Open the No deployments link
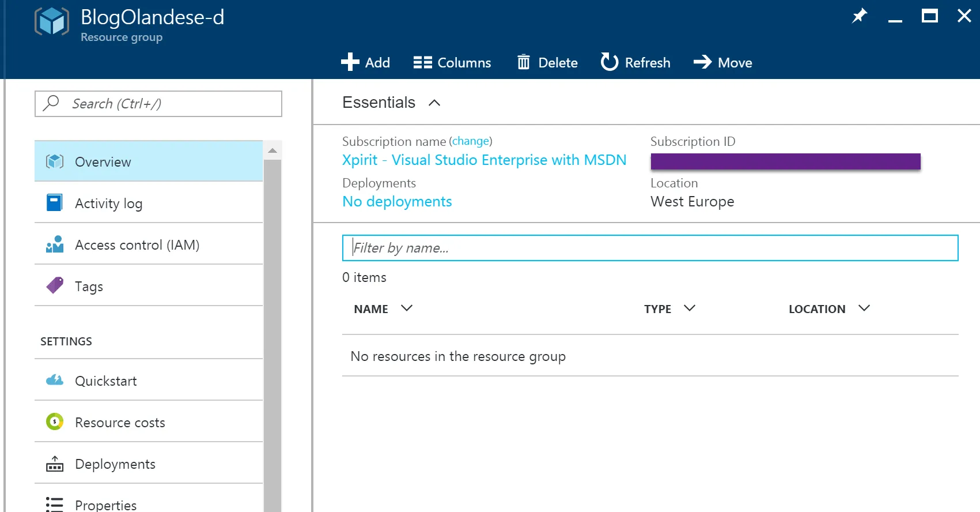Image resolution: width=980 pixels, height=512 pixels. click(x=397, y=201)
